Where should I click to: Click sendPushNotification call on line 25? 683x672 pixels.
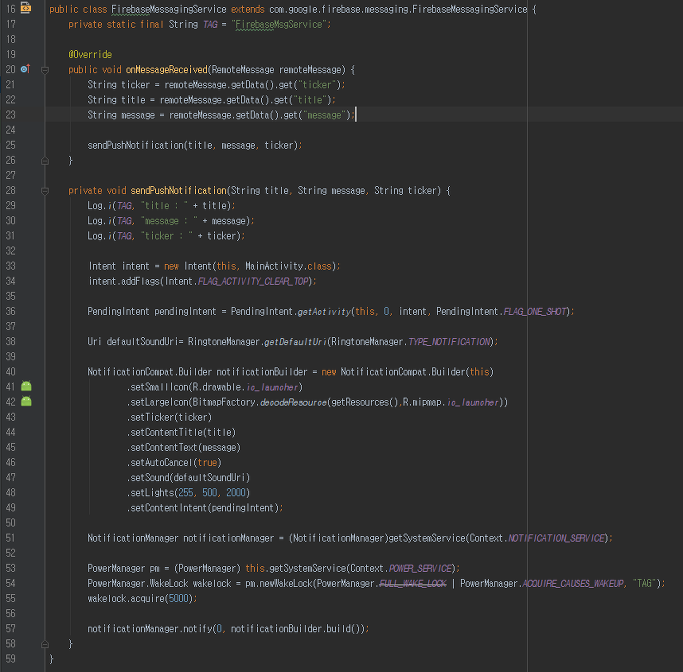(194, 145)
